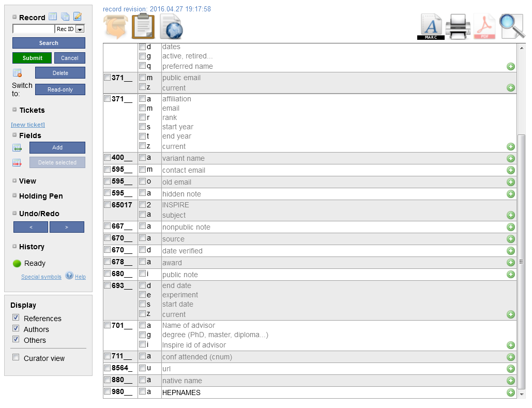The height and width of the screenshot is (408, 532).
Task: Click the scrollbar down arrow
Action: 522,394
